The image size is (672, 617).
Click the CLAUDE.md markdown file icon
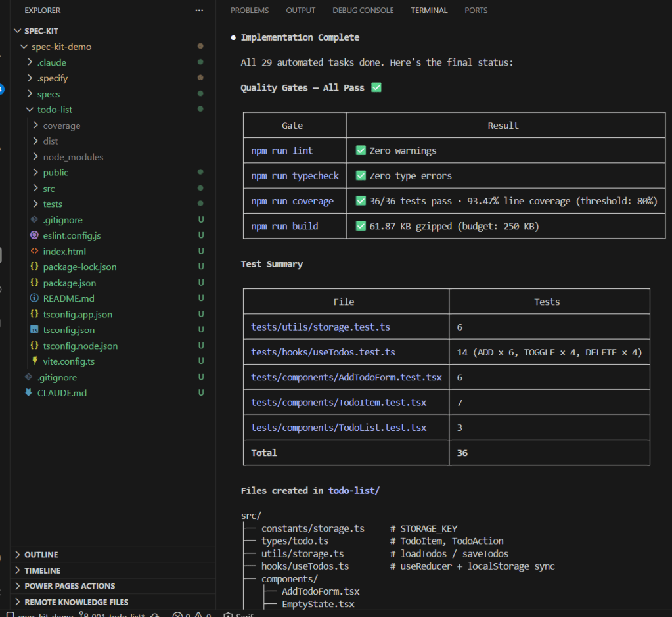point(28,393)
